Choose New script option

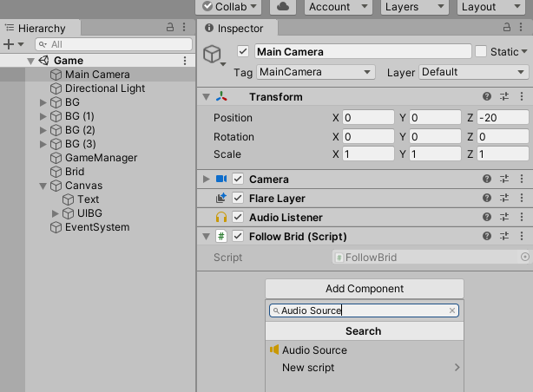coord(365,368)
